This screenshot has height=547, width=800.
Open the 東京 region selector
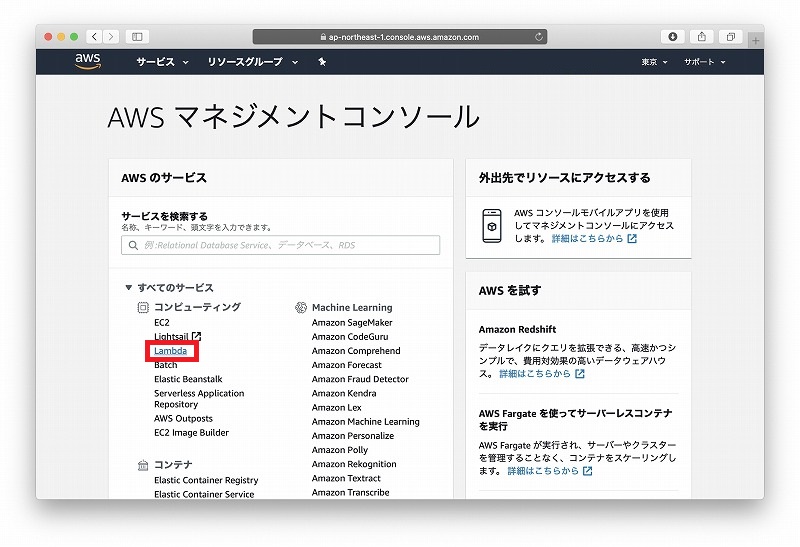(655, 62)
